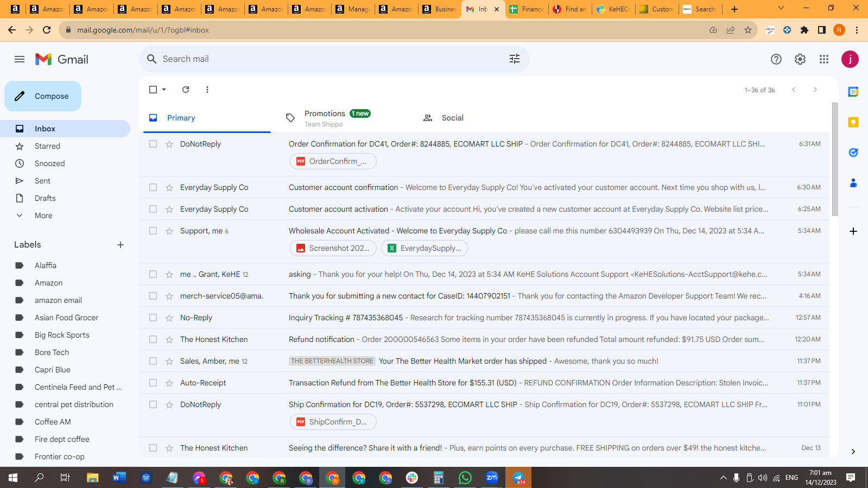868x488 pixels.
Task: Reload the browser page
Action: 47,30
